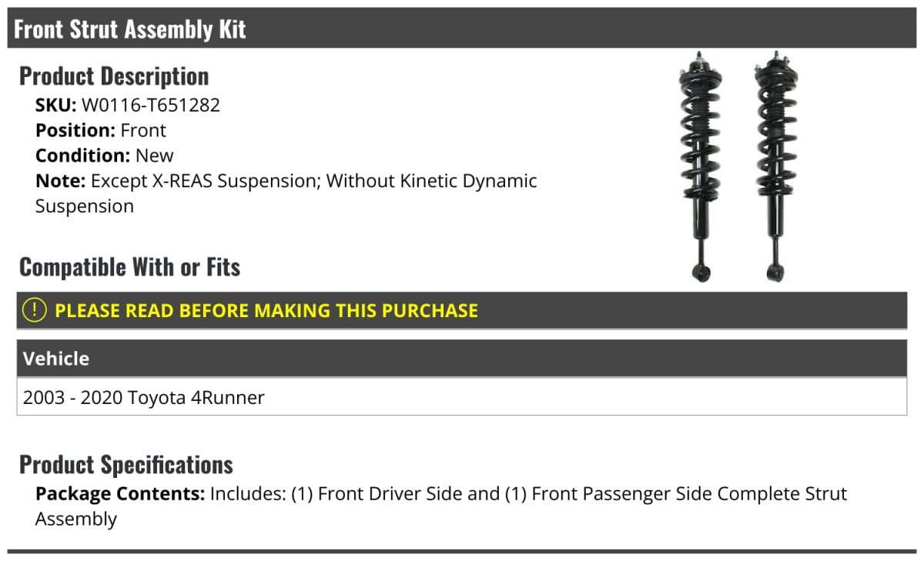The width and height of the screenshot is (924, 561).
Task: Click the Package Contents label
Action: tap(120, 493)
